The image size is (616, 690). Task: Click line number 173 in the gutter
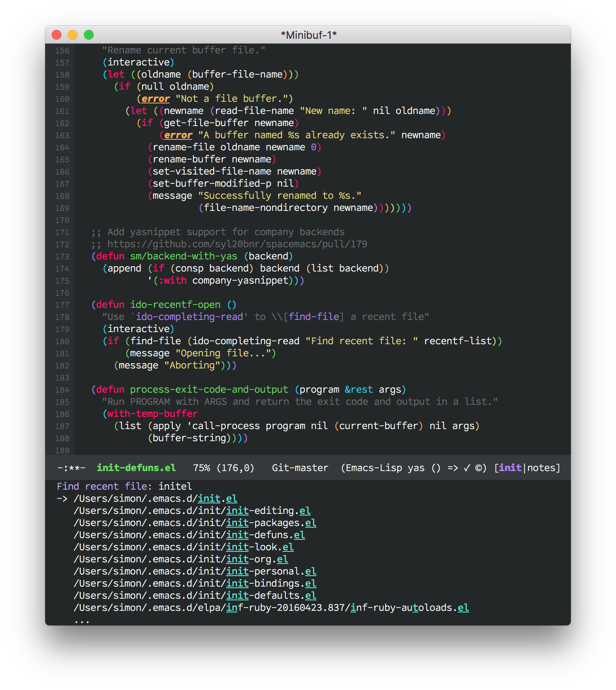coord(62,257)
